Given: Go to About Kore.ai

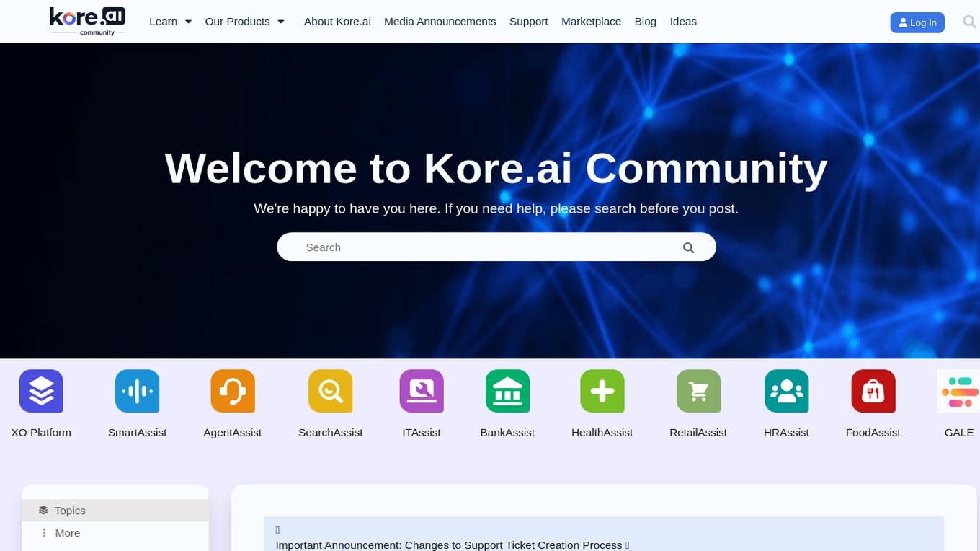Looking at the screenshot, I should coord(337,22).
